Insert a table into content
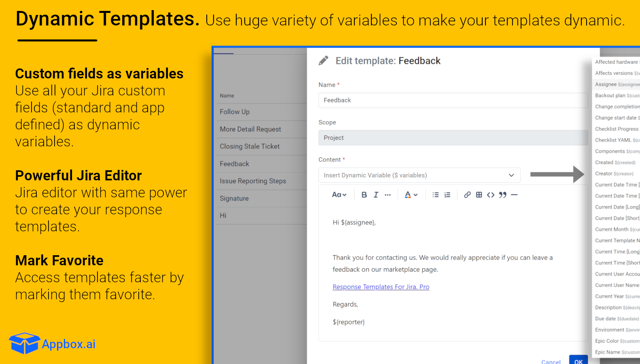 tap(479, 195)
